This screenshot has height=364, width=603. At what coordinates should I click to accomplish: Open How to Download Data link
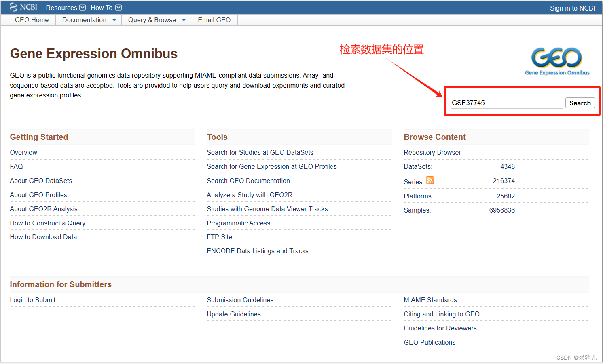pyautogui.click(x=43, y=237)
